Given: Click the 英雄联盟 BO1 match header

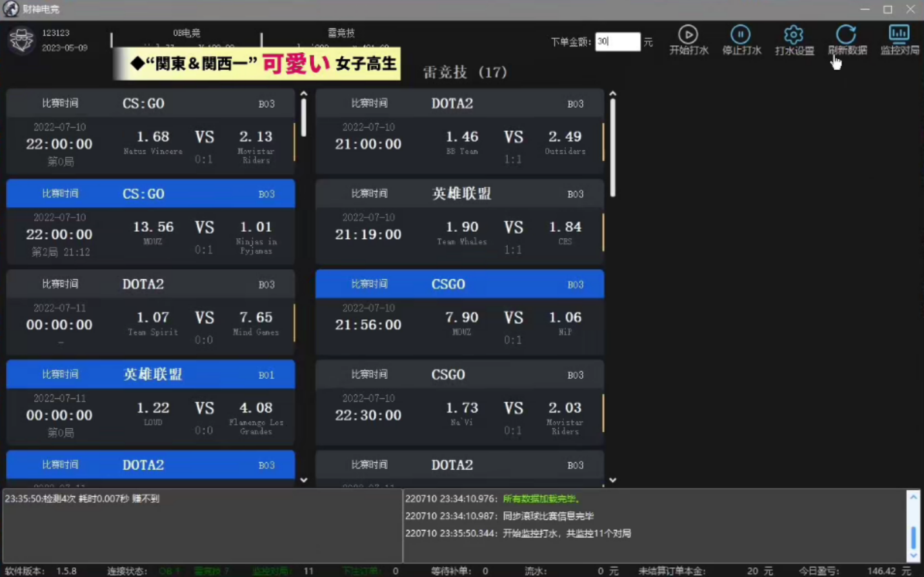Looking at the screenshot, I should (x=150, y=374).
